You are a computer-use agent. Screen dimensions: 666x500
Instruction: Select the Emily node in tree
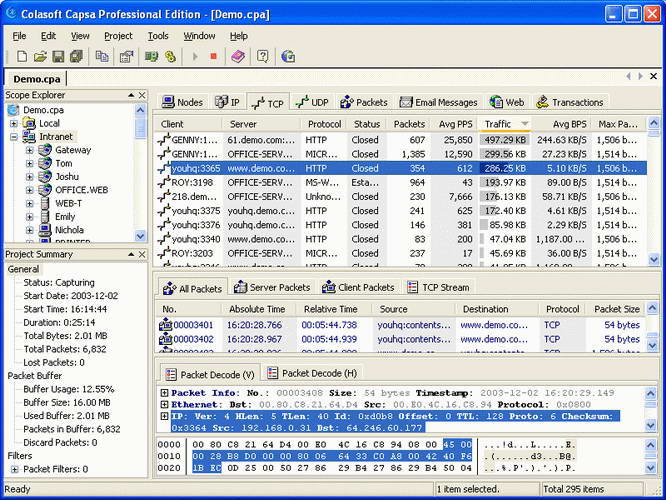pyautogui.click(x=65, y=217)
